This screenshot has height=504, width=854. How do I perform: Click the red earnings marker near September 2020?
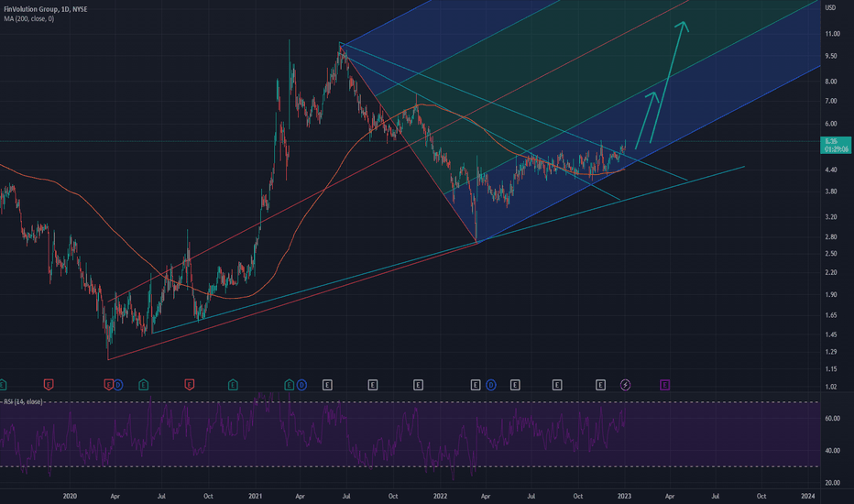click(x=190, y=385)
